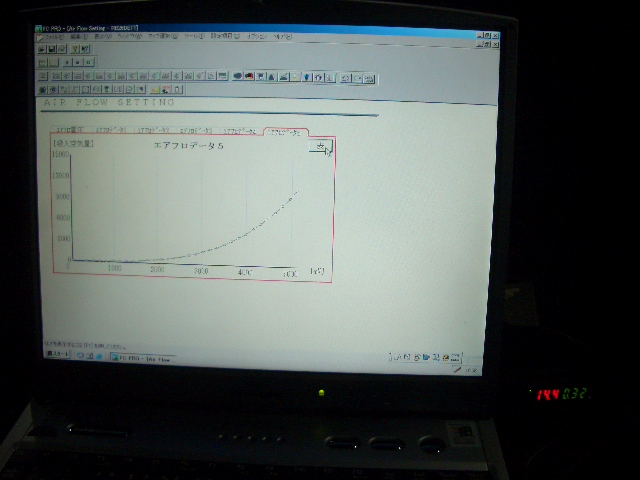The image size is (640, 480).
Task: Open the Windows スタート menu
Action: click(x=58, y=354)
